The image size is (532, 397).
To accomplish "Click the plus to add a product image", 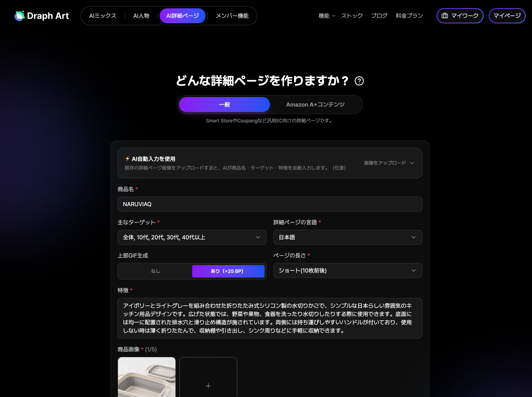I will coord(208,386).
